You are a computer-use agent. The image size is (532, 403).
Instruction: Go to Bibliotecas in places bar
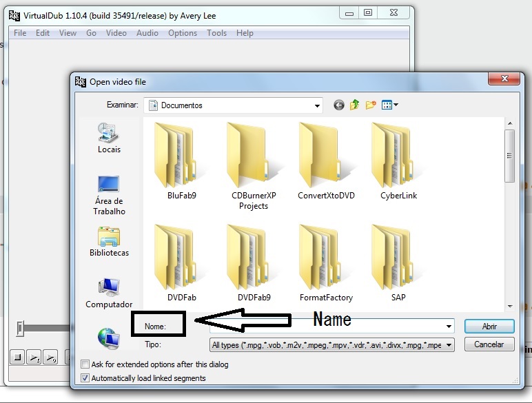click(x=109, y=242)
